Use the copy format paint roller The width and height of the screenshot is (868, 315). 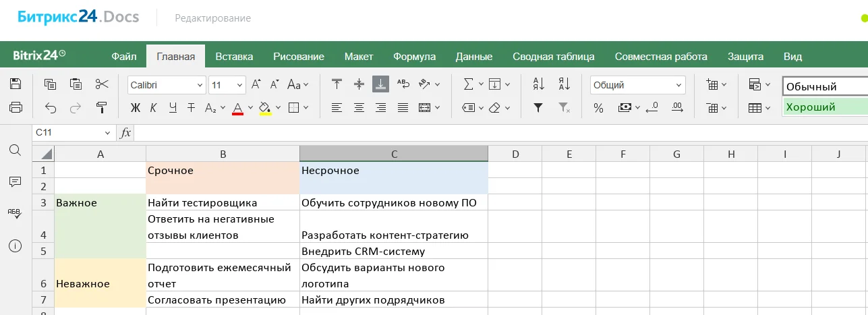tap(102, 107)
